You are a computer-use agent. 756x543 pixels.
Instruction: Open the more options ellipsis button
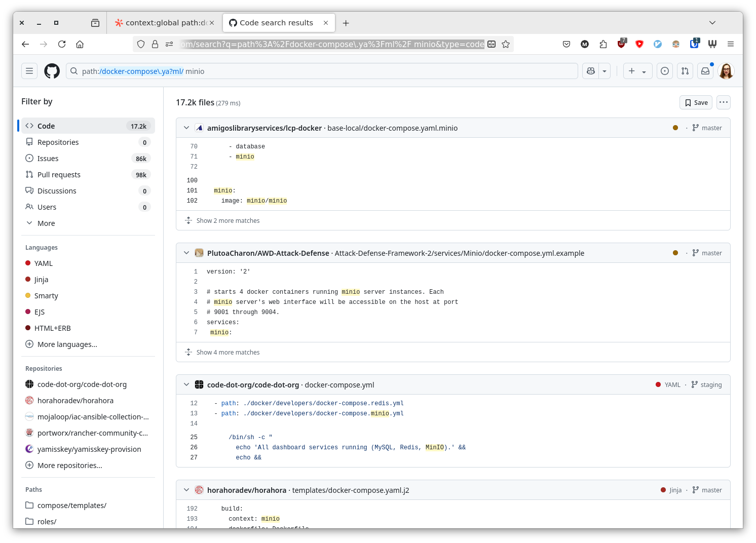coord(724,102)
